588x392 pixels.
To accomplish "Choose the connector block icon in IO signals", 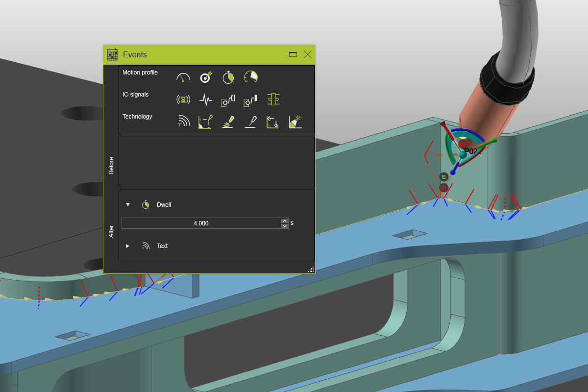I will [273, 100].
